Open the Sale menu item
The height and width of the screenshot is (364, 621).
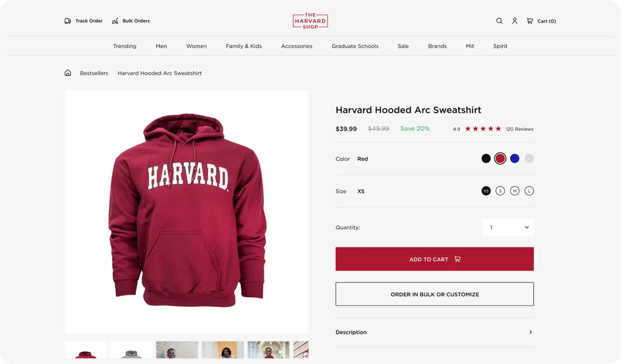(403, 46)
